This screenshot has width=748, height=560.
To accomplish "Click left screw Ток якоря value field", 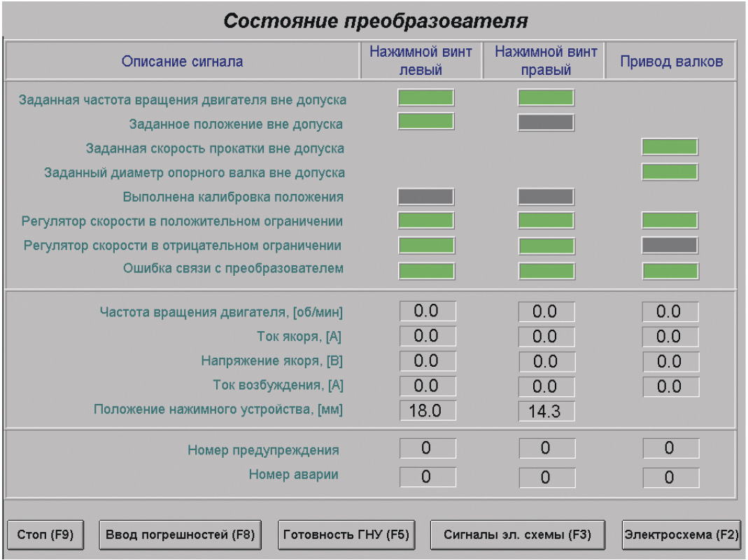I will [428, 336].
